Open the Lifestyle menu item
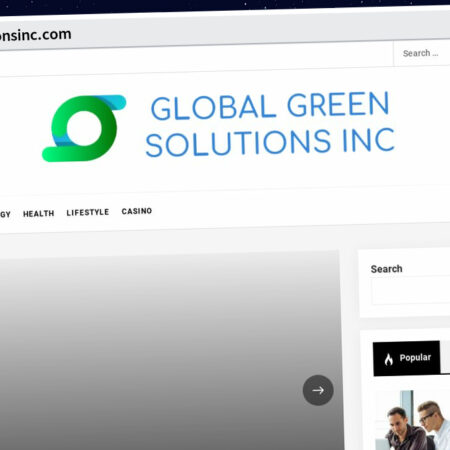This screenshot has width=450, height=450. click(x=88, y=212)
